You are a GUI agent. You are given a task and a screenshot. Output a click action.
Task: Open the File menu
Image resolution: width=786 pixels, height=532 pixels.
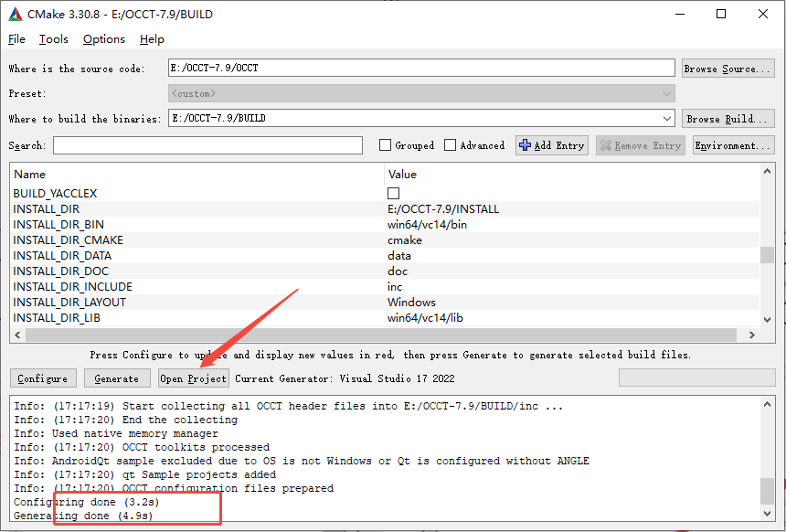coord(16,39)
